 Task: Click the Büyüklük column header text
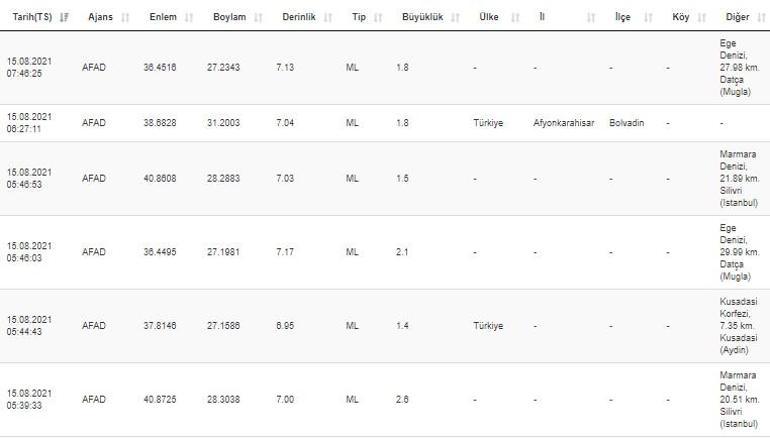pyautogui.click(x=422, y=18)
